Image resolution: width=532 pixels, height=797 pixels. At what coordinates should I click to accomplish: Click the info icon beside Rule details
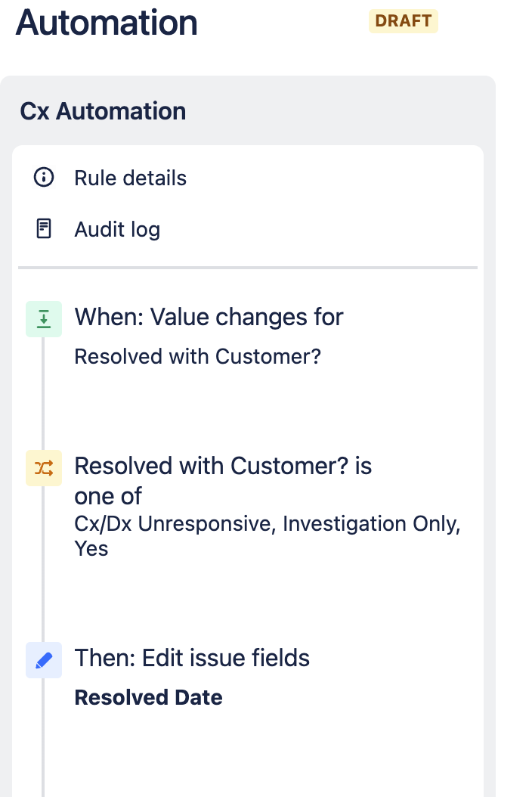[43, 178]
